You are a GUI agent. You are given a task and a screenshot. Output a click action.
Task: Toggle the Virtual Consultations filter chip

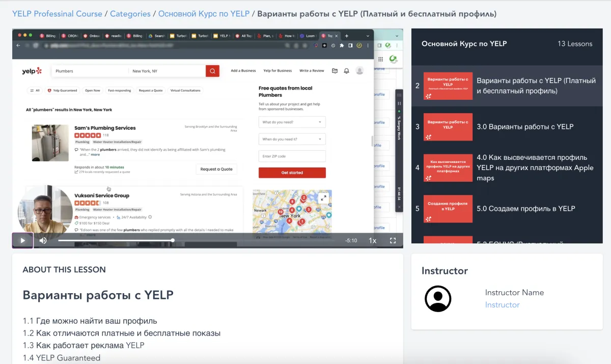tap(185, 90)
